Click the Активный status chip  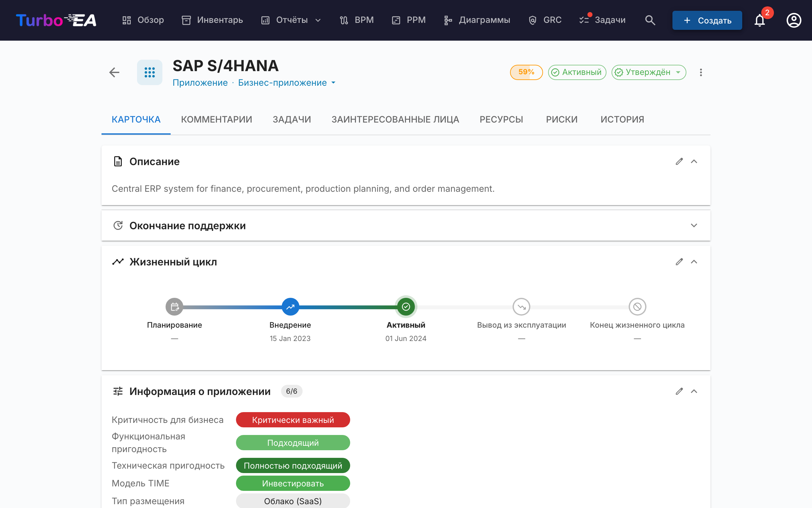tap(577, 72)
